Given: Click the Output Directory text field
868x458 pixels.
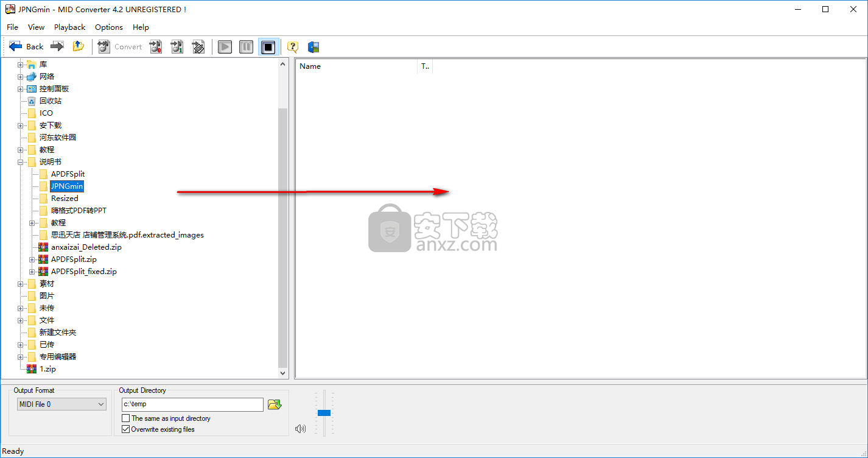Looking at the screenshot, I should point(192,404).
